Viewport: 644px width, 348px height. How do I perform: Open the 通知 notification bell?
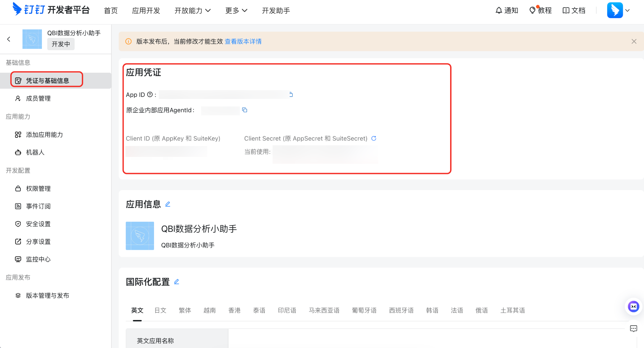(x=507, y=11)
